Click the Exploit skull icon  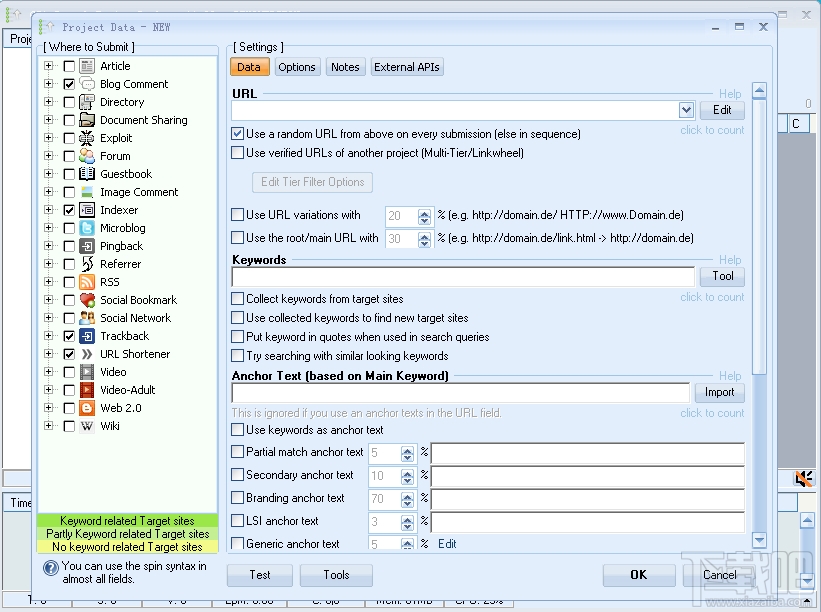coord(85,138)
